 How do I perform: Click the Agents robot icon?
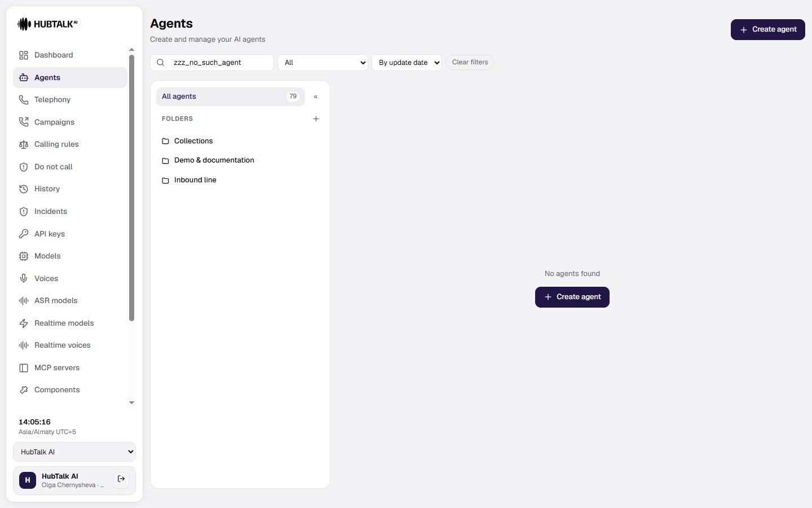[x=24, y=78]
